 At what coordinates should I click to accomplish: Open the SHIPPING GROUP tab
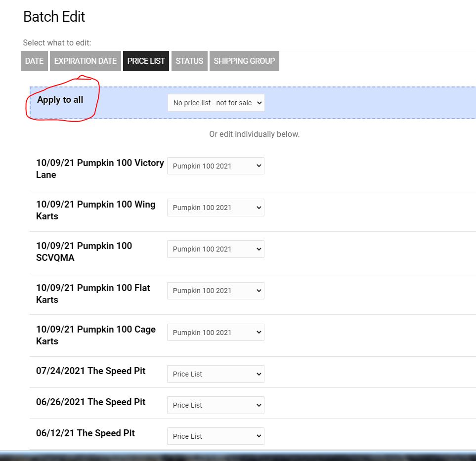coord(244,61)
